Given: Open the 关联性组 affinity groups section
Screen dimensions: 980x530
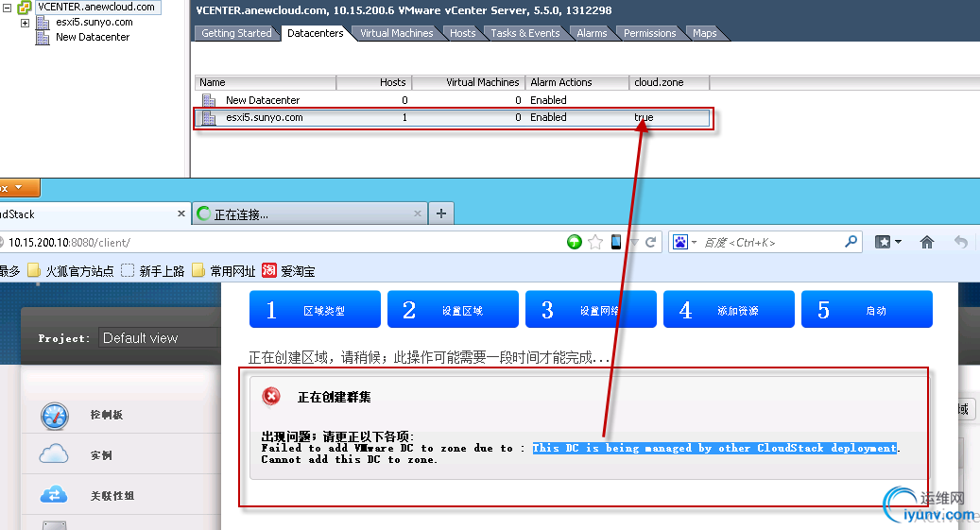Looking at the screenshot, I should coord(122,495).
